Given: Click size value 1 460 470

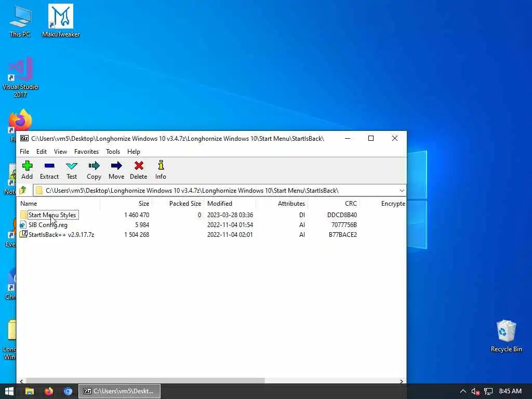Looking at the screenshot, I should (137, 215).
